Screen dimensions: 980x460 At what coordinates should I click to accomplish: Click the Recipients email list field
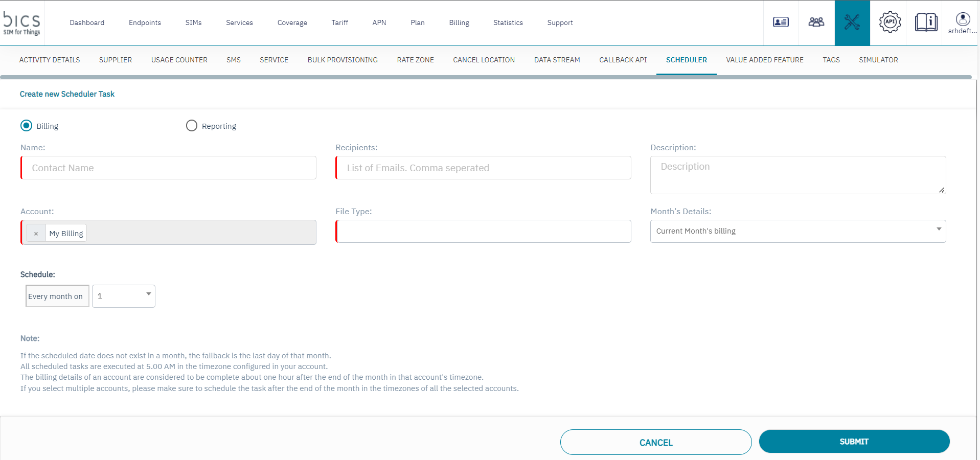(483, 168)
